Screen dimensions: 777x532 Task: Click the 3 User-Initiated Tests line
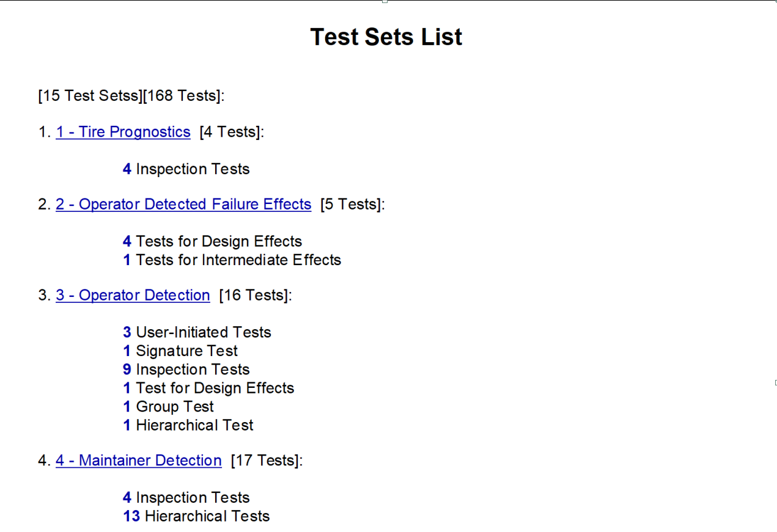tap(197, 332)
